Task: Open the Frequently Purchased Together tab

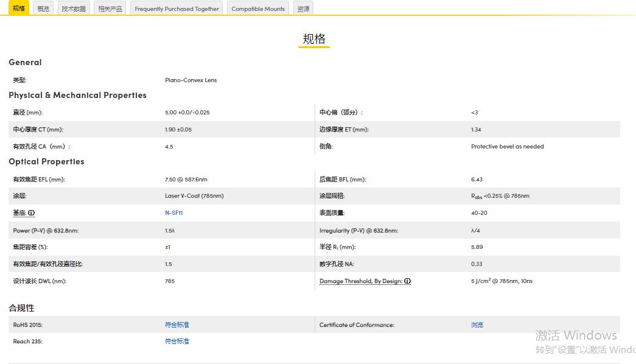Action: tap(176, 9)
